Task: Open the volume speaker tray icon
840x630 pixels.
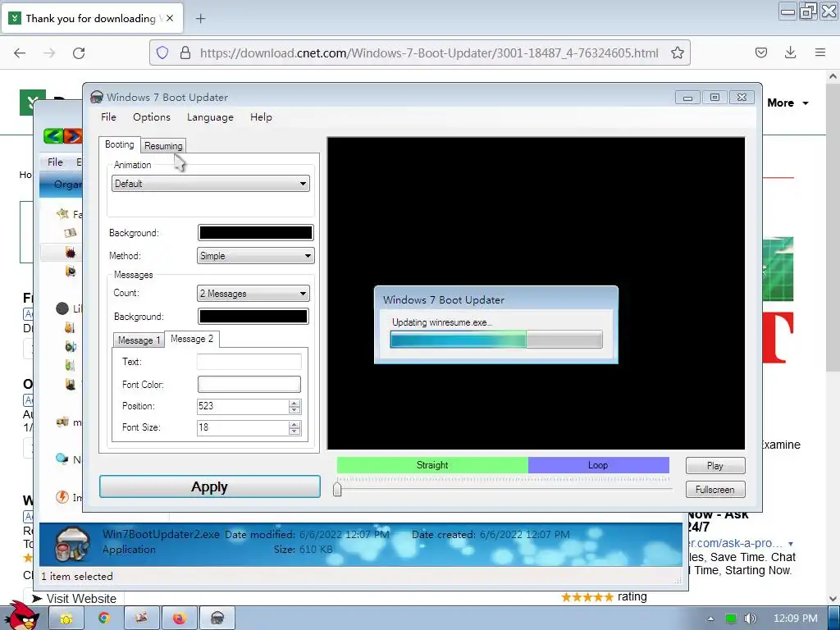Action: (750, 619)
